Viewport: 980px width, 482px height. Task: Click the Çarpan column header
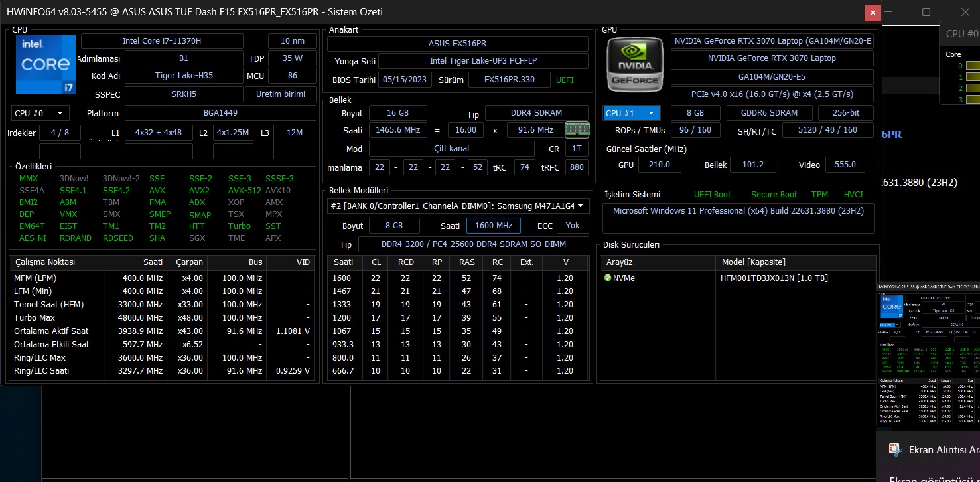(187, 262)
